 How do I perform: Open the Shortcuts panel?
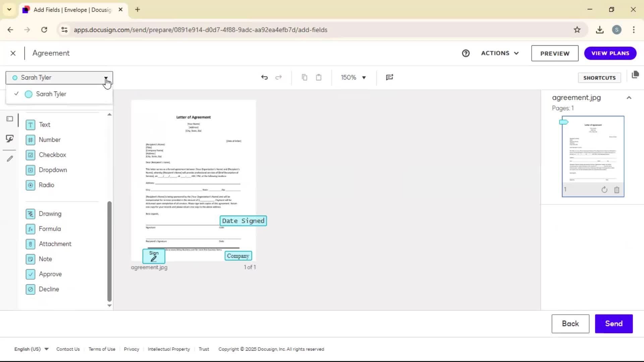599,78
